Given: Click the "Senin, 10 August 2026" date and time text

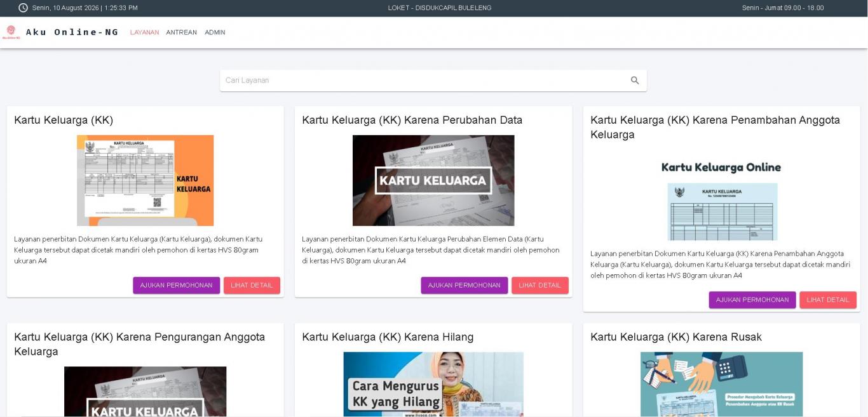Looking at the screenshot, I should (85, 8).
